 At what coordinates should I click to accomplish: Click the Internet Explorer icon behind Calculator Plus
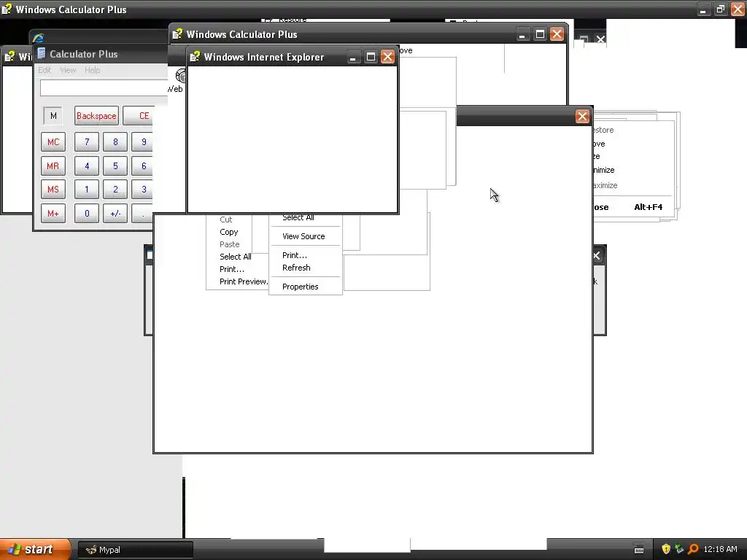pyautogui.click(x=38, y=38)
